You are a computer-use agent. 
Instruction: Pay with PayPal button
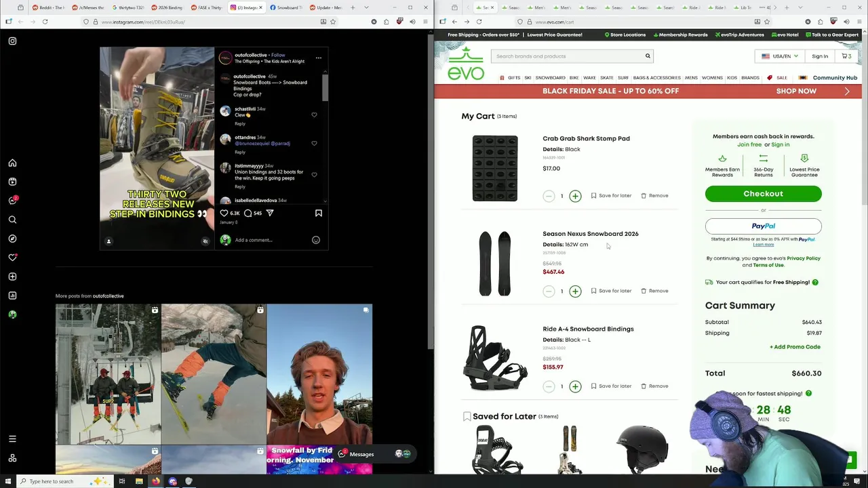pos(763,226)
